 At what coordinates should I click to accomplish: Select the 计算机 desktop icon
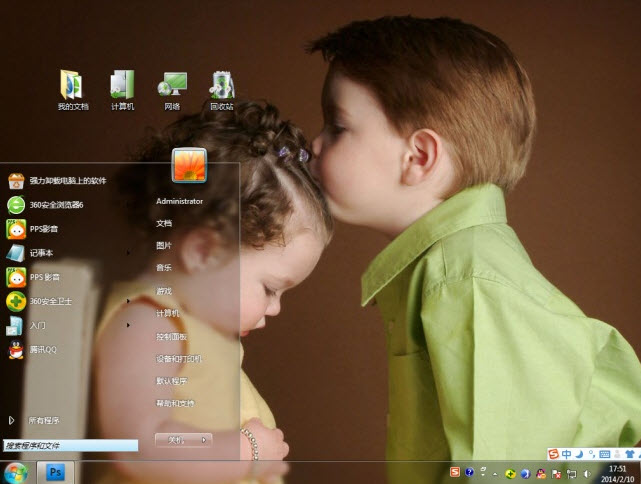(122, 90)
